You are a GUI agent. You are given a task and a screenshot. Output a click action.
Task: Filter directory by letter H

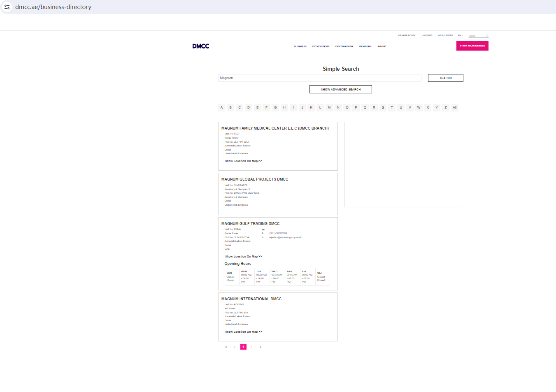[x=284, y=108]
